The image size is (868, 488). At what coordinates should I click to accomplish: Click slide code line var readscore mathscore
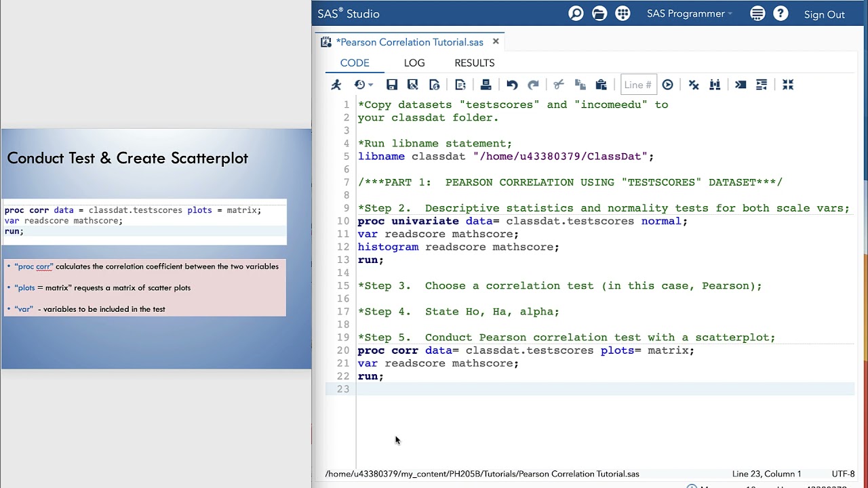64,221
